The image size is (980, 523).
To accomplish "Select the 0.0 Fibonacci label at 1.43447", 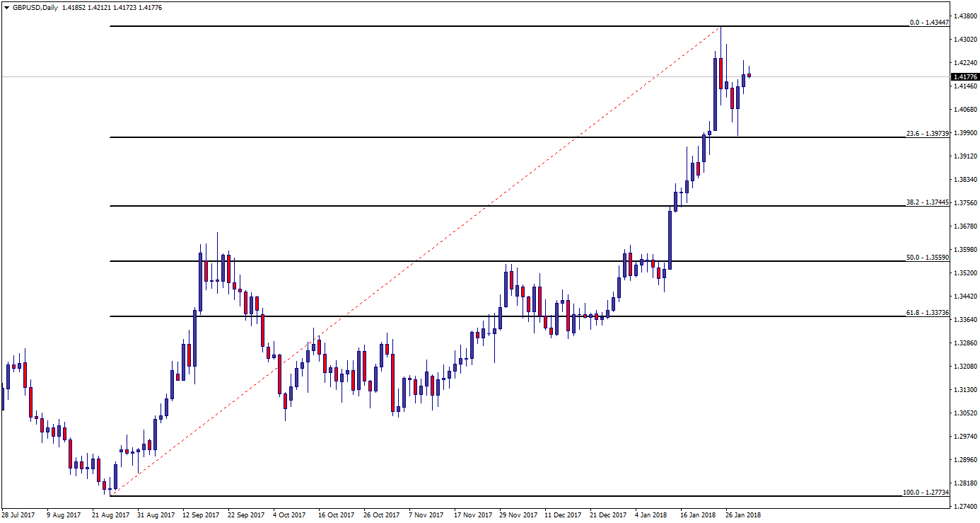I will click(x=928, y=23).
